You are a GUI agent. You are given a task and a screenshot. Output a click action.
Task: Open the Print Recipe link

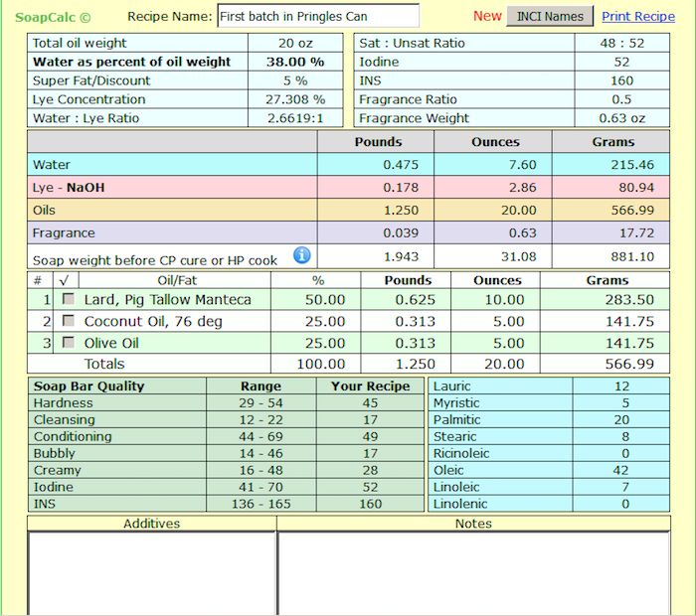pyautogui.click(x=638, y=16)
